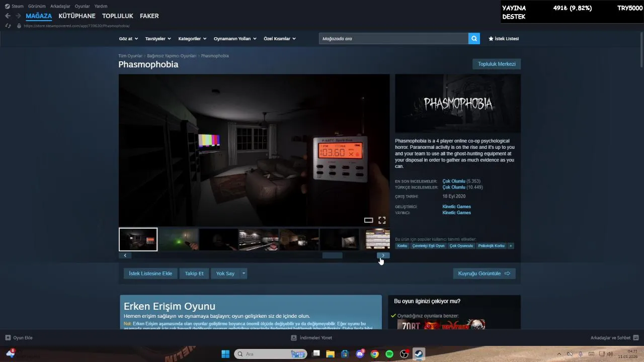This screenshot has height=362, width=644.
Task: Open Microsoft Store from the taskbar
Action: (345, 354)
